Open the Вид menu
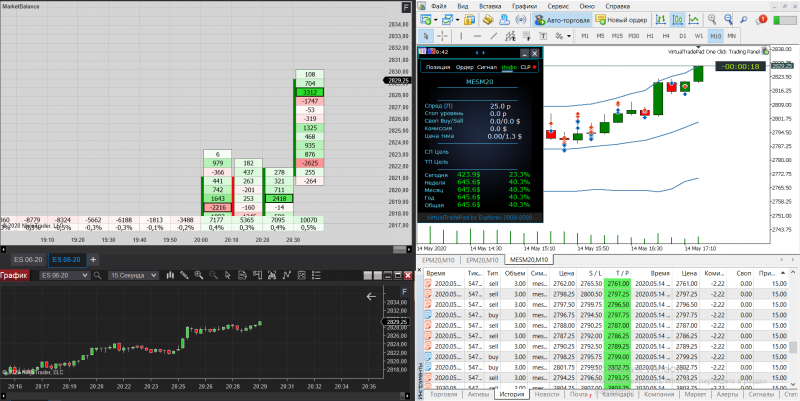Viewport: 800px width, 401px height. (x=463, y=6)
